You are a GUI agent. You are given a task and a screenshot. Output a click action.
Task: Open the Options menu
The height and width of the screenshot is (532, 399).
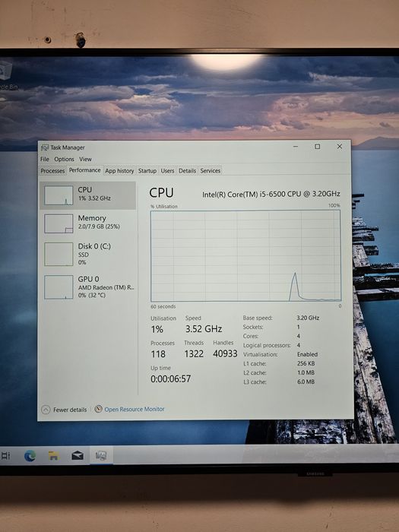64,159
